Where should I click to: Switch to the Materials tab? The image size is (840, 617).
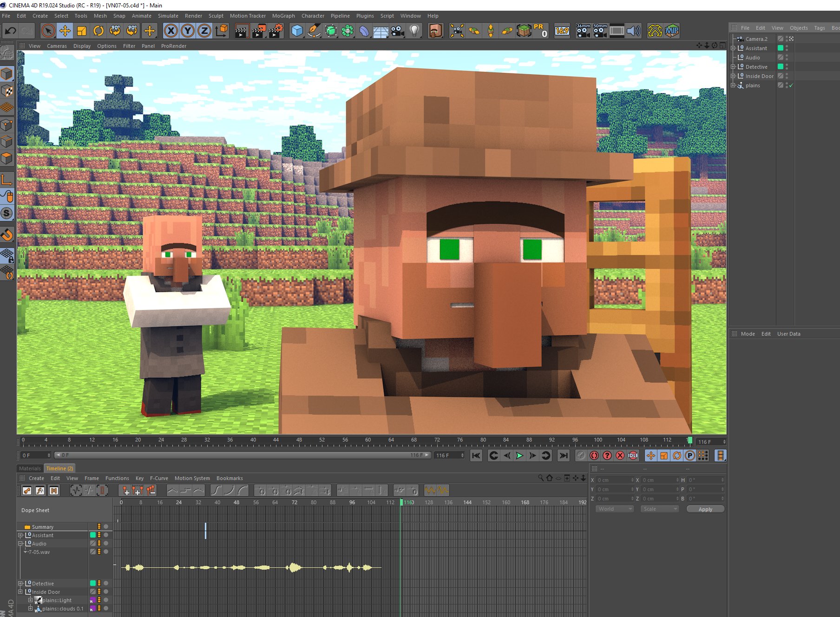[30, 468]
